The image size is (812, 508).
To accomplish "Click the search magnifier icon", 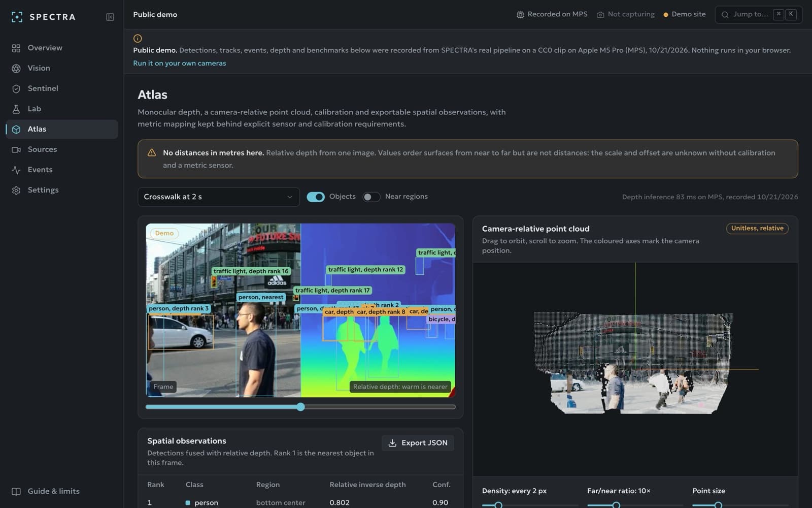I will coord(725,15).
